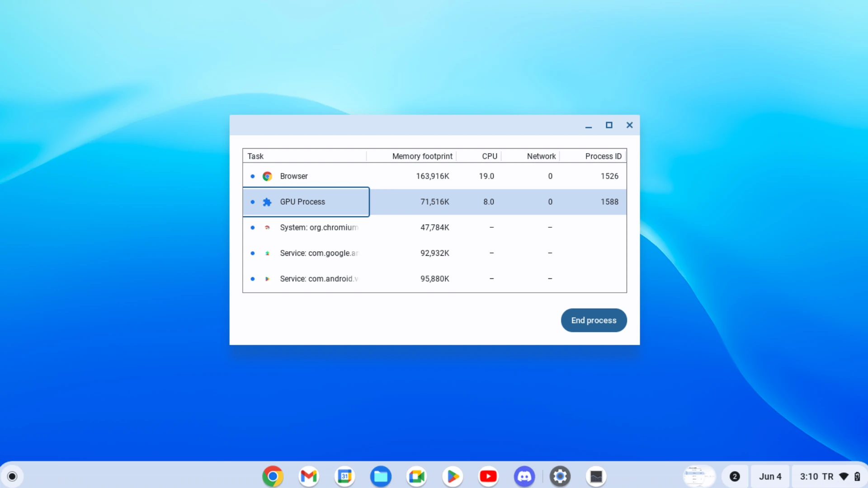The height and width of the screenshot is (488, 868).
Task: Open Discord app from taskbar
Action: coord(524,476)
